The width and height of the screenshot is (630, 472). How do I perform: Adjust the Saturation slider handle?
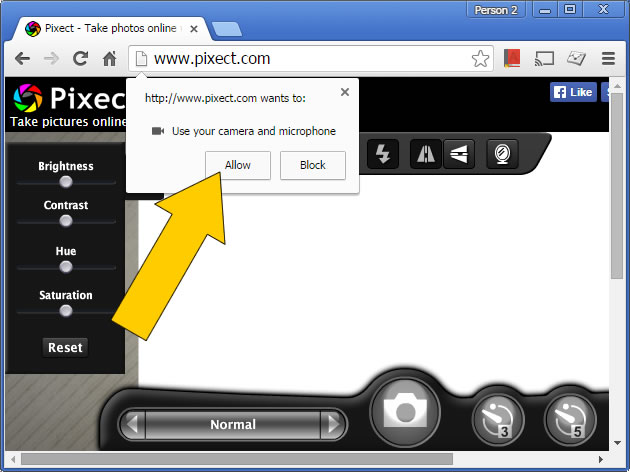click(x=66, y=311)
